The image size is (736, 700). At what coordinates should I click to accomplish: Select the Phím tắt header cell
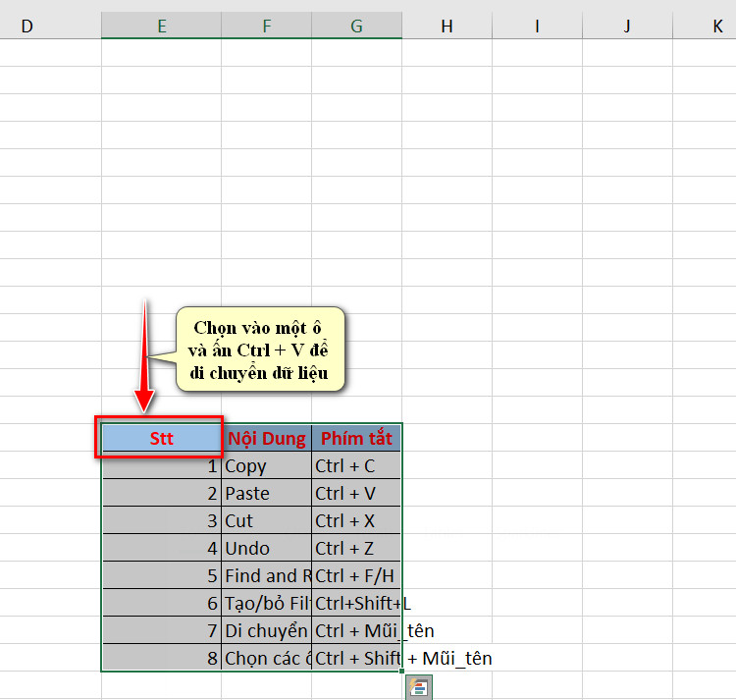(x=356, y=438)
